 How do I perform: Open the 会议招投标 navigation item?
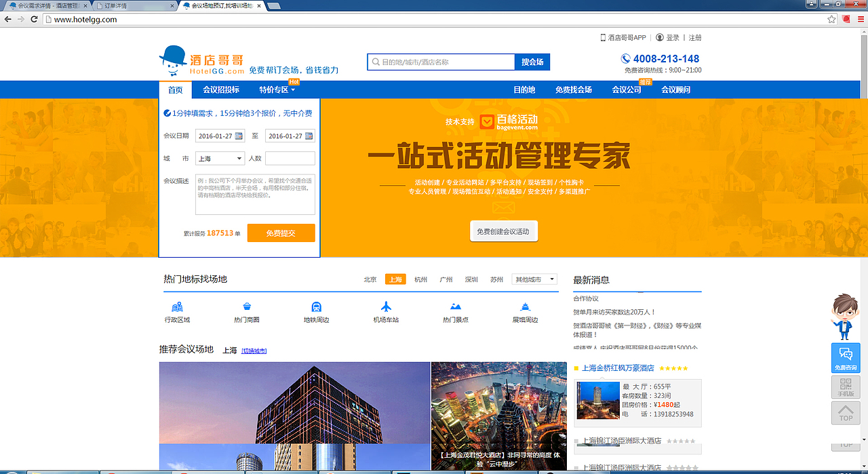(x=221, y=90)
